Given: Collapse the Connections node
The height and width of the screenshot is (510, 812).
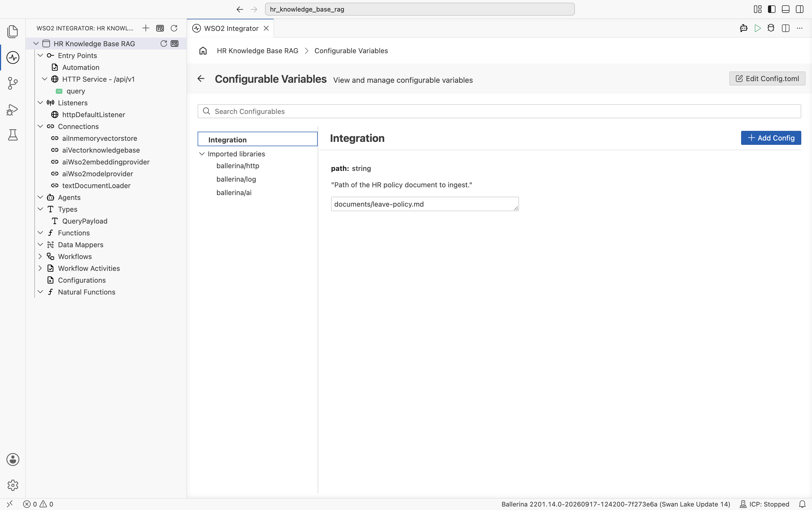Looking at the screenshot, I should [40, 126].
